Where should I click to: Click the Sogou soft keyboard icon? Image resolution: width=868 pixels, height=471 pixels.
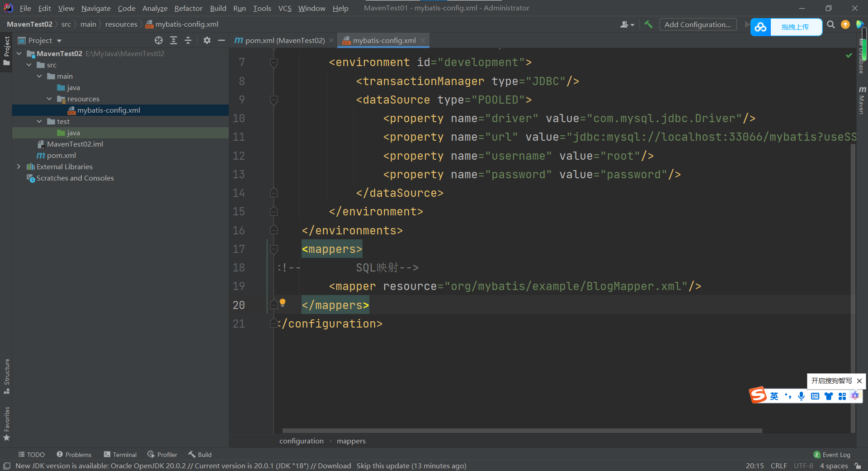pyautogui.click(x=815, y=396)
